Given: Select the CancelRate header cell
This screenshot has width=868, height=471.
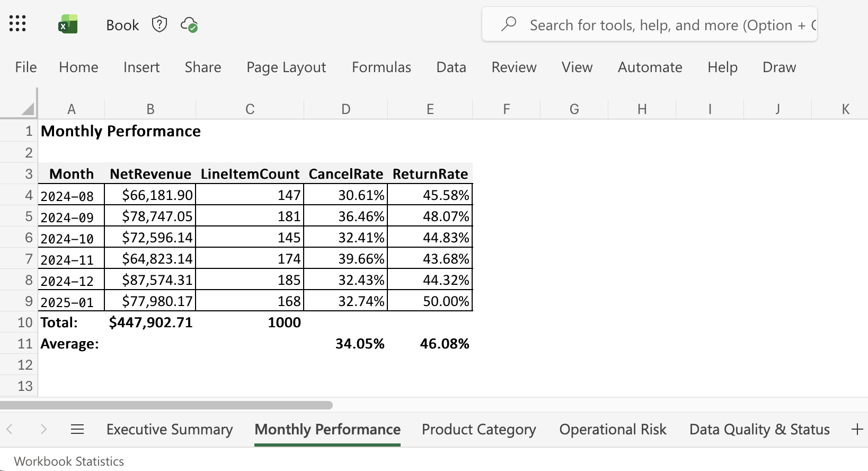Looking at the screenshot, I should pos(346,173).
